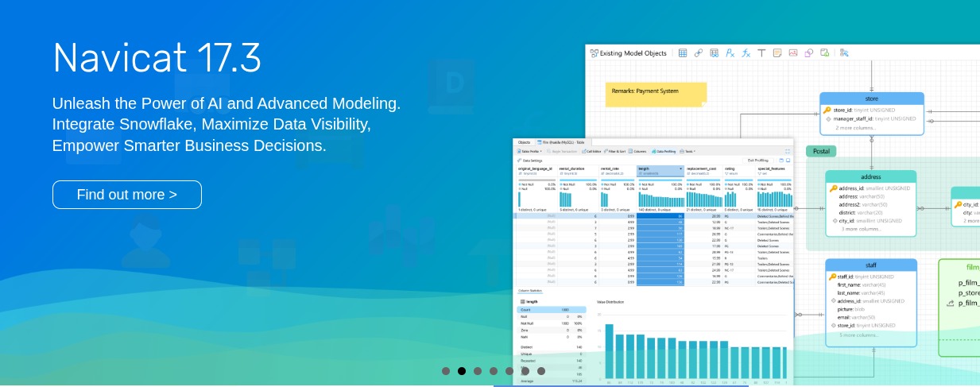Click the shape tool icon in toolbar
The height and width of the screenshot is (387, 980).
point(809,53)
